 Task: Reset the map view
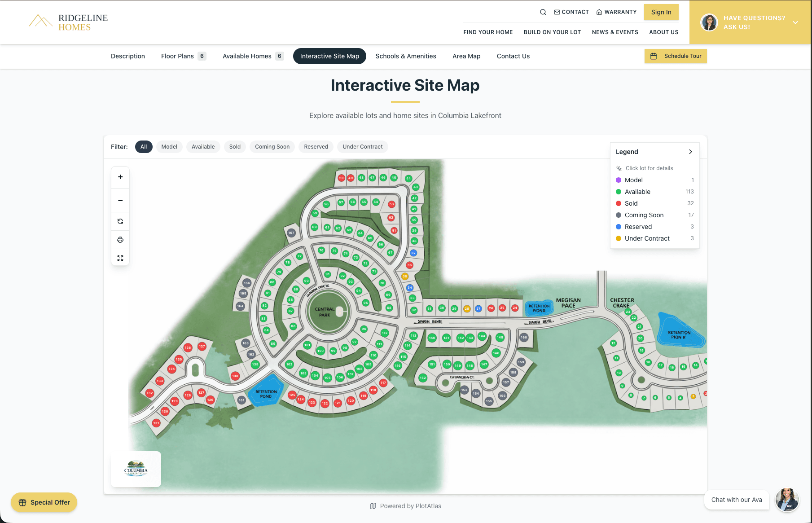coord(120,221)
